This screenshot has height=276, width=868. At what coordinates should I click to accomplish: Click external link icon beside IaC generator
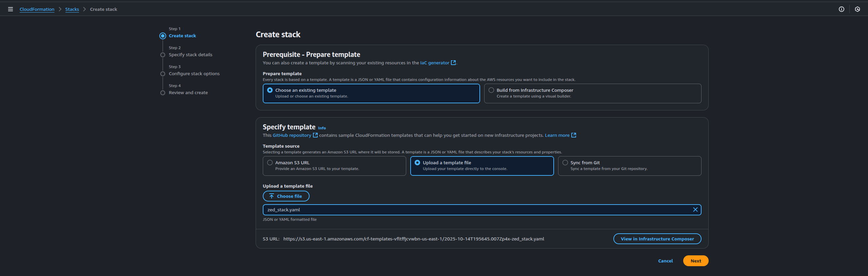[x=453, y=63]
